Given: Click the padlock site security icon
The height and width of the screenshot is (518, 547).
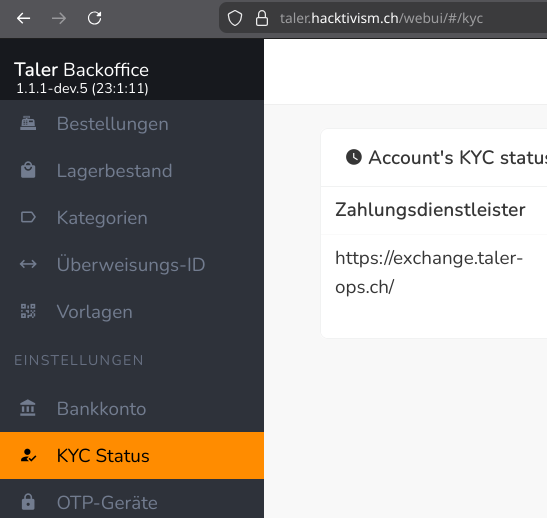Looking at the screenshot, I should [x=262, y=18].
